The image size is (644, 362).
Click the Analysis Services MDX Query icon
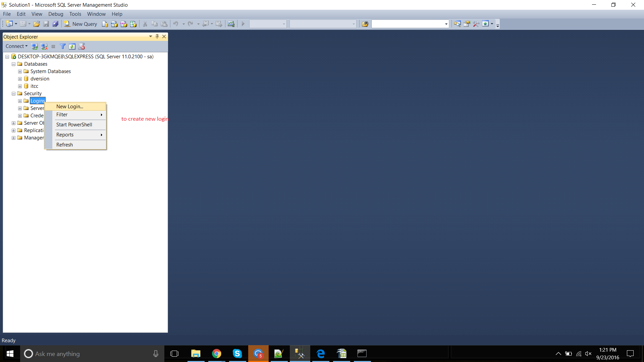click(114, 24)
